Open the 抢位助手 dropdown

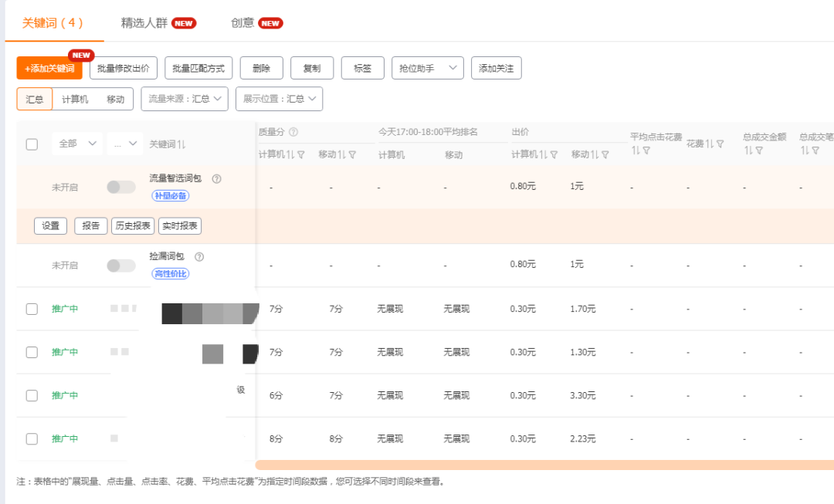coord(427,68)
